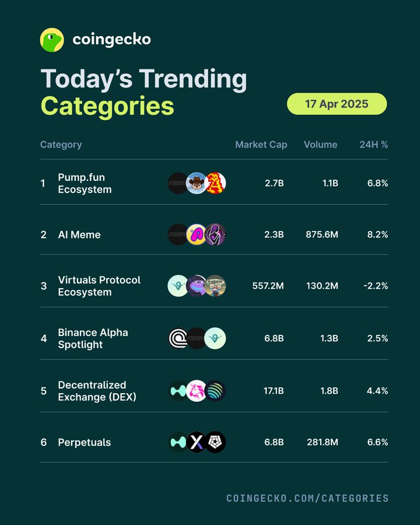Click the cowboy hat coin icon in Pump.fun row

pos(197,183)
